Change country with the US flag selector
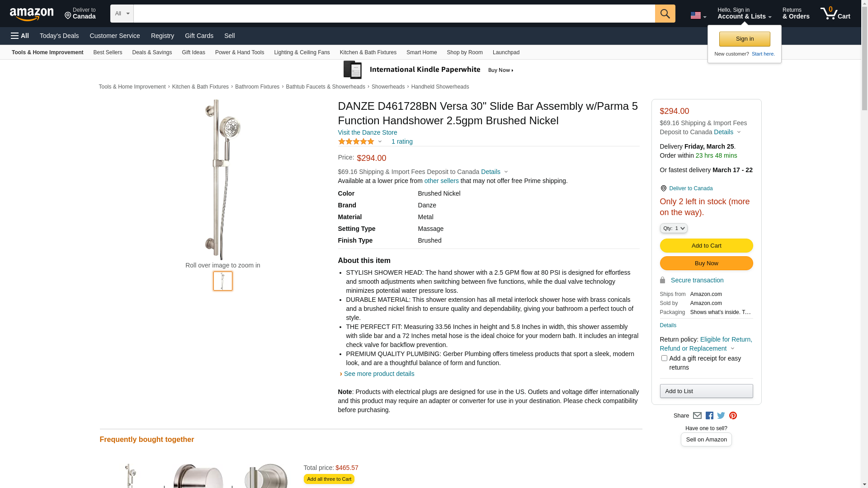Viewport: 868px width, 488px height. click(x=698, y=15)
